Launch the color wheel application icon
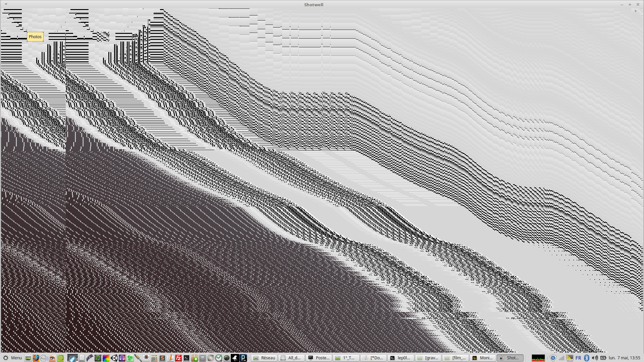644x362 pixels. 106,358
